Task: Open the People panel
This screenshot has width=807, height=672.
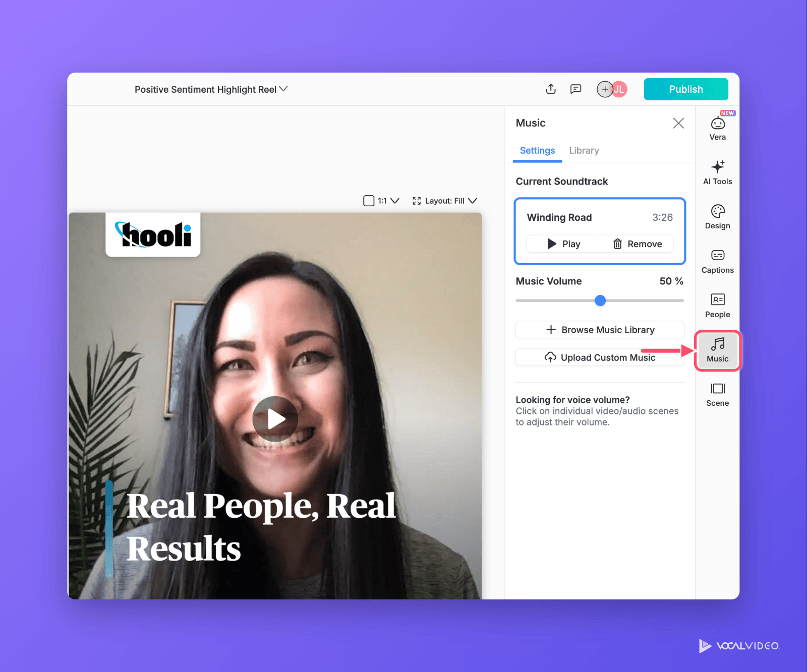Action: point(718,306)
